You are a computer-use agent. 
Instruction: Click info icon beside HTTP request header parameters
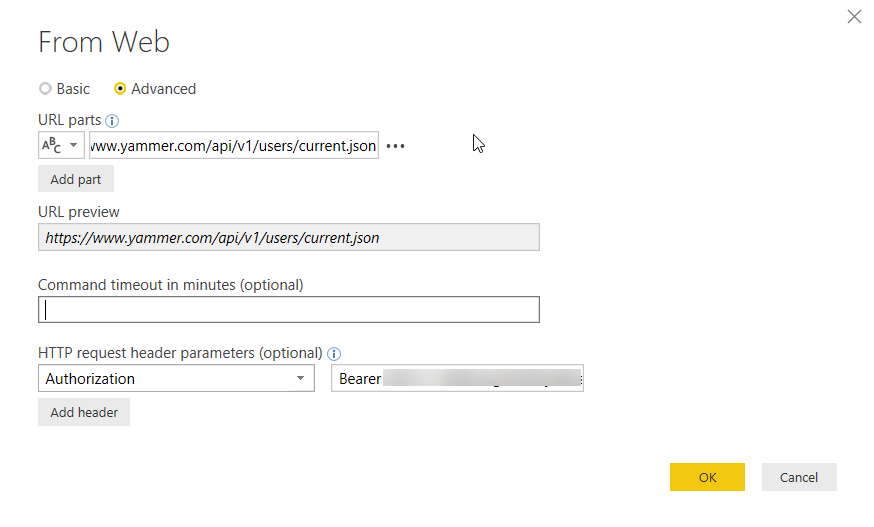pos(334,354)
